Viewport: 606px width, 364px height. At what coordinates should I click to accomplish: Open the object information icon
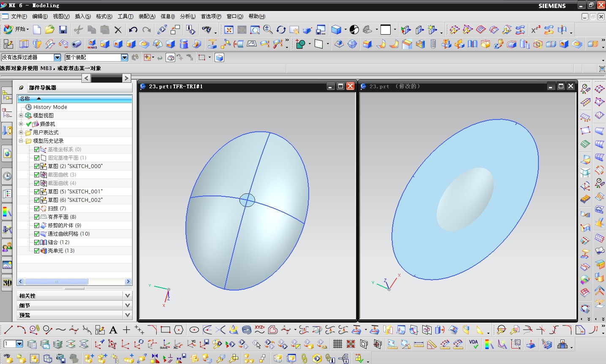190,30
